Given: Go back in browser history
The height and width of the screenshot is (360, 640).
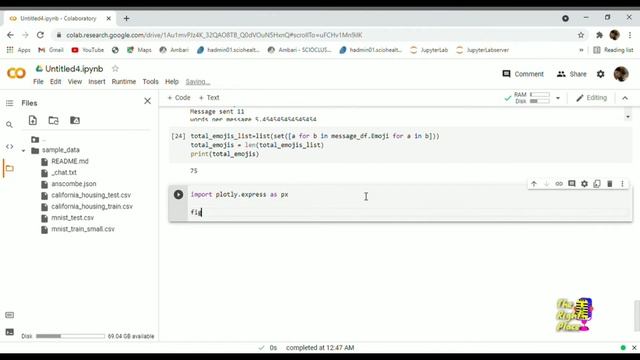Looking at the screenshot, I should click(x=10, y=35).
